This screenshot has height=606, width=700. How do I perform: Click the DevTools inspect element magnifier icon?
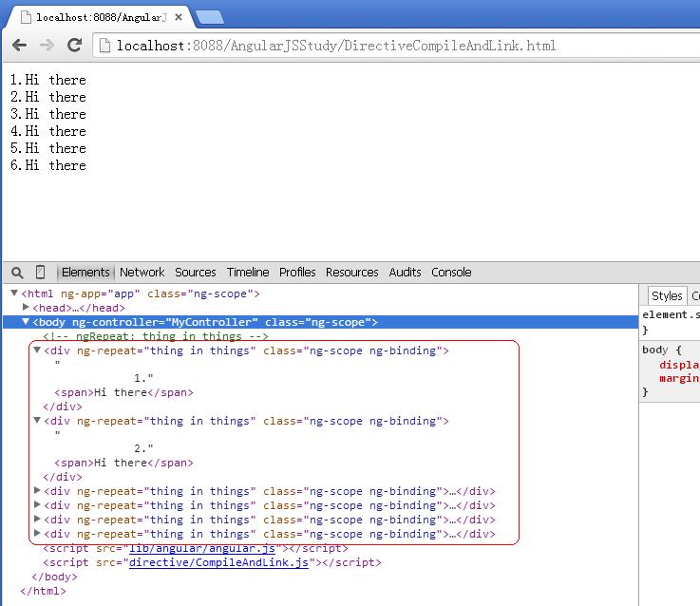[x=17, y=273]
